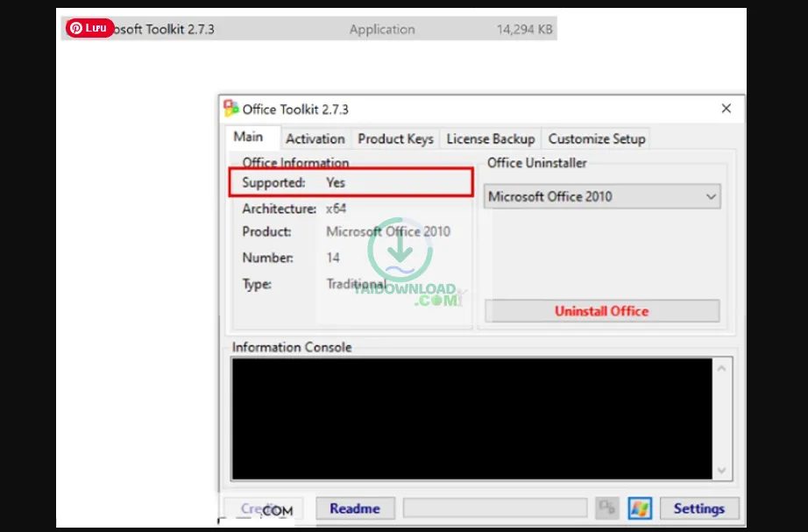The height and width of the screenshot is (532, 808).
Task: Click the Pinterest Lưu save button
Action: point(89,28)
